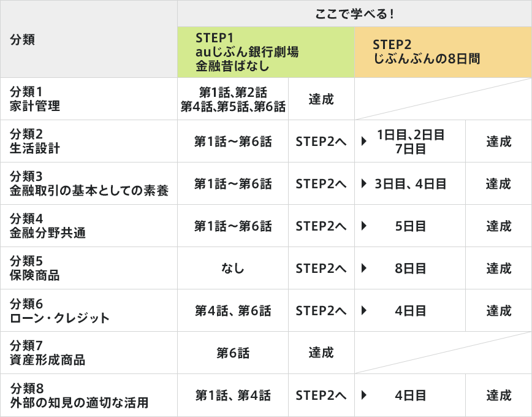Click STEP2へ in the 金融分野共通 row
The image size is (532, 417).
(x=321, y=226)
